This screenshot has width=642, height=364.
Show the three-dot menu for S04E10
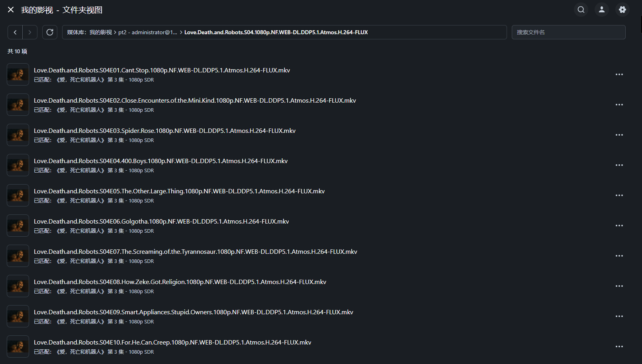pos(619,346)
